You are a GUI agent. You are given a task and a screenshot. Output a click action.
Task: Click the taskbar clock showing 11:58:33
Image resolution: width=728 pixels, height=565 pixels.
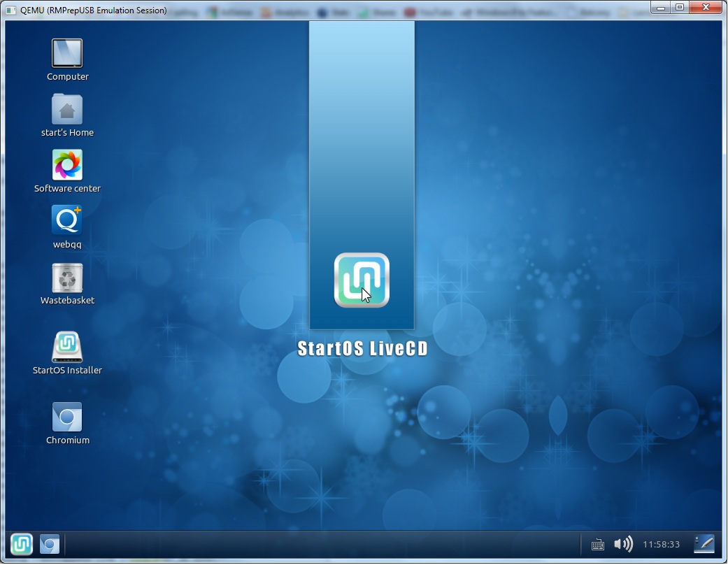tap(661, 545)
